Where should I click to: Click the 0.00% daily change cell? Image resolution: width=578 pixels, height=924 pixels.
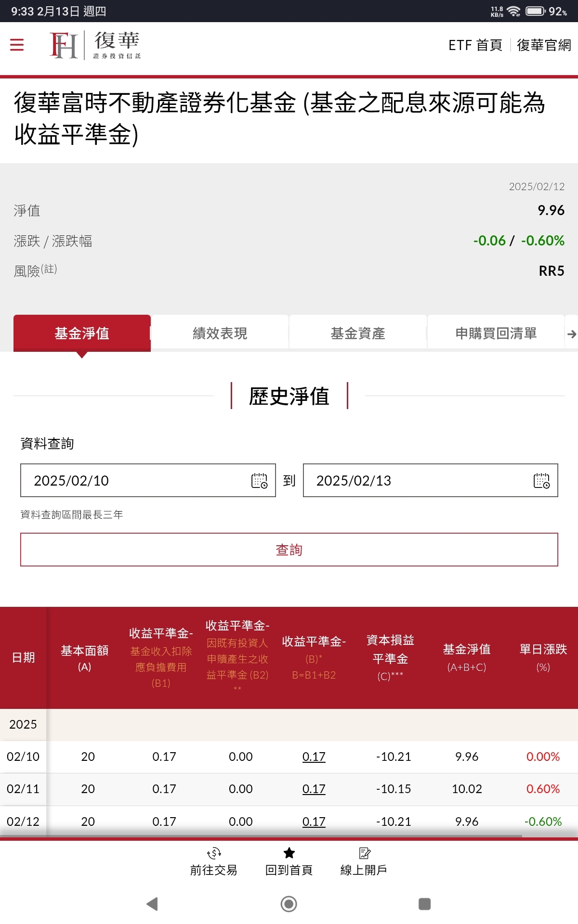click(x=543, y=757)
